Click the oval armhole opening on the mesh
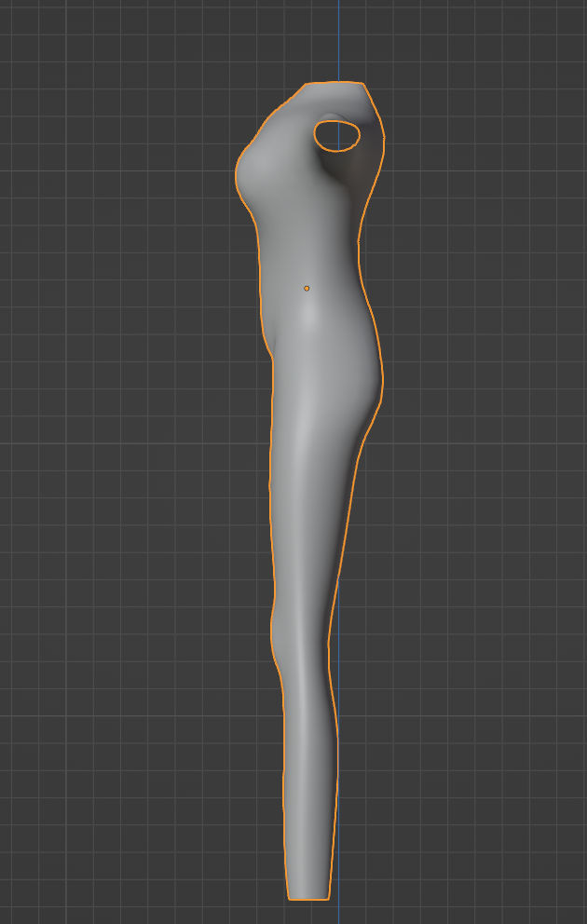 click(x=337, y=136)
